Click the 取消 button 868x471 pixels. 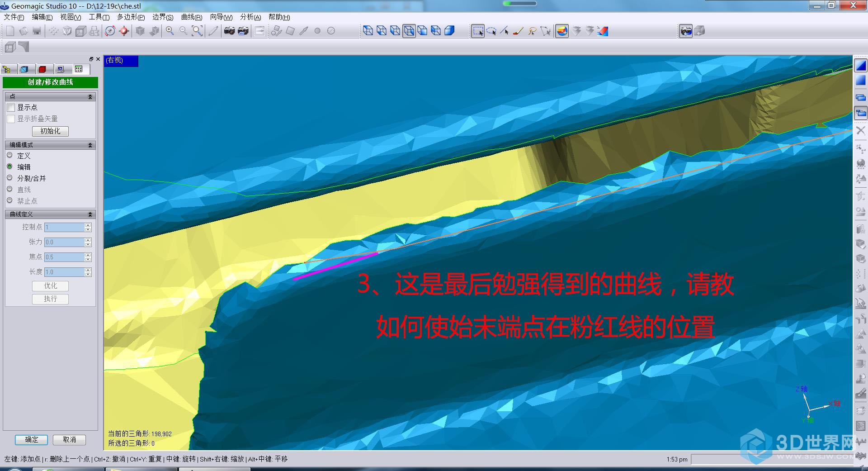click(x=69, y=439)
